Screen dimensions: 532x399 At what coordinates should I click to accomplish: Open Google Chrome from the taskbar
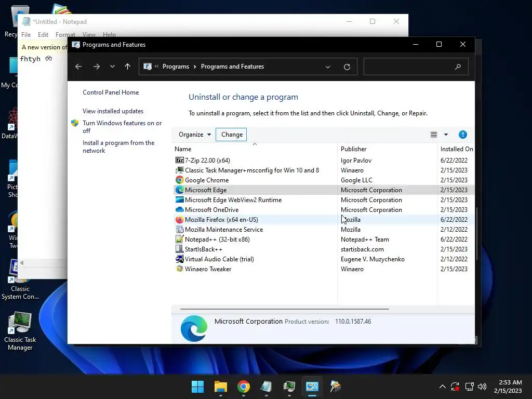pyautogui.click(x=243, y=387)
